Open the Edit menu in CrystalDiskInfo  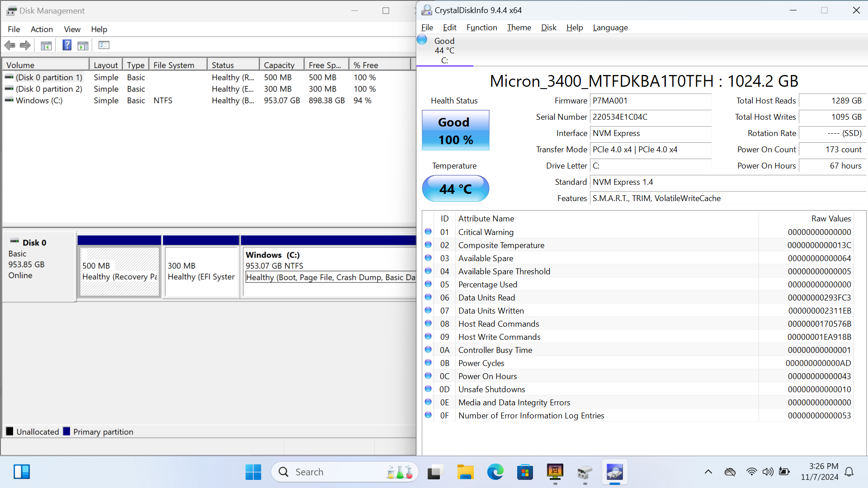click(449, 28)
